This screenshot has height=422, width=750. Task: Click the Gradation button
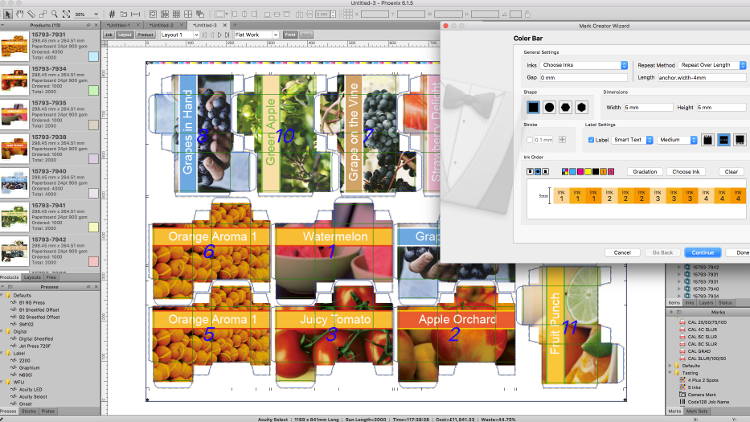644,171
